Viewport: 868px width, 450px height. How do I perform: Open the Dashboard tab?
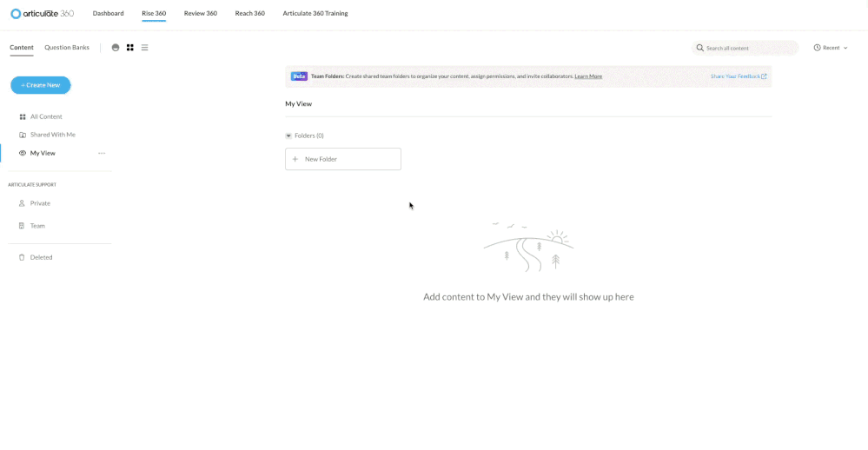pyautogui.click(x=108, y=13)
